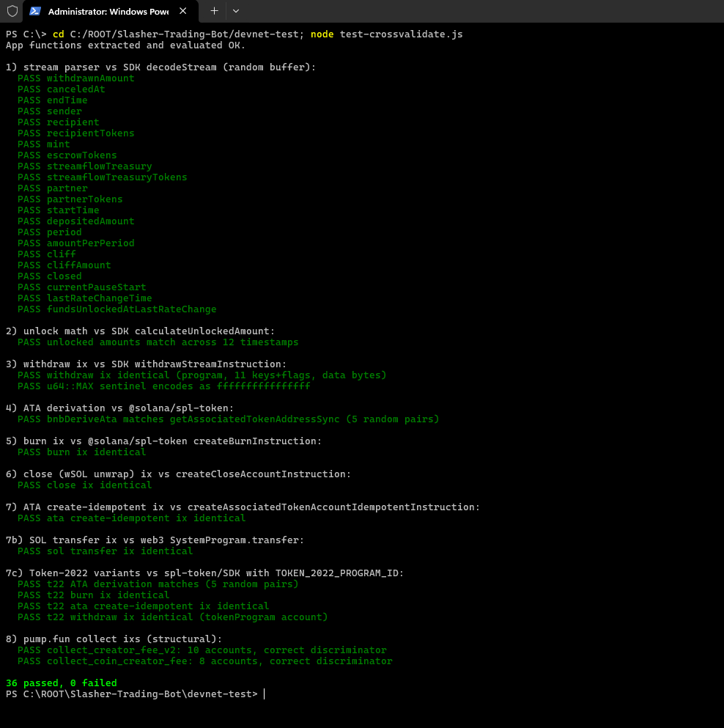This screenshot has height=728, width=724.
Task: Click the "PASS cliff" line
Action: pyautogui.click(x=47, y=254)
